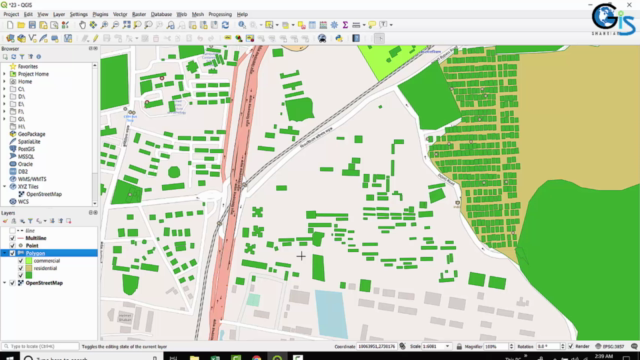Open the Raster menu
The width and height of the screenshot is (640, 360).
(x=139, y=14)
